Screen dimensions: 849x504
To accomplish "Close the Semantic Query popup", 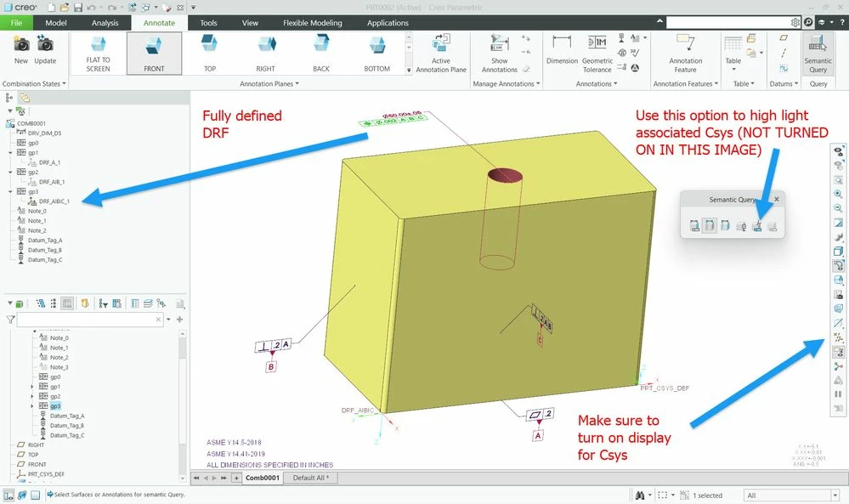I will [777, 199].
